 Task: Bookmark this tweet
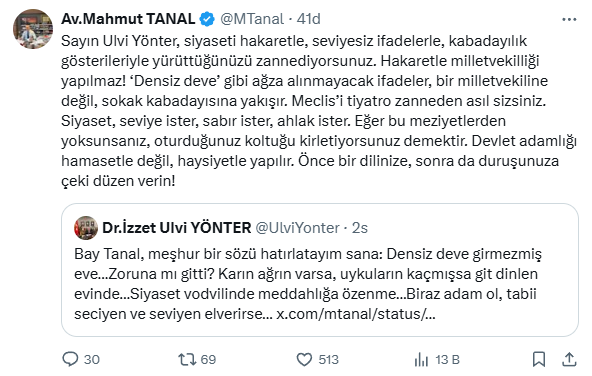[539, 359]
